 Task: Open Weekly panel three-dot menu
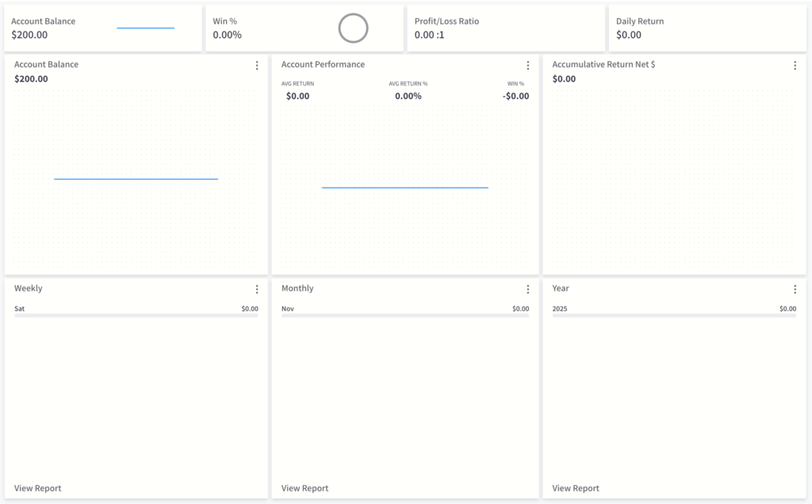click(256, 289)
